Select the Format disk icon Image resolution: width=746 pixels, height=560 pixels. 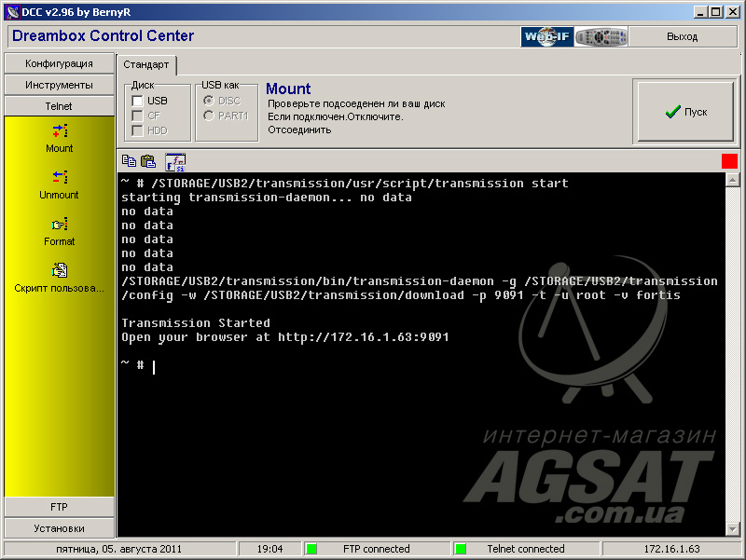coord(60,224)
